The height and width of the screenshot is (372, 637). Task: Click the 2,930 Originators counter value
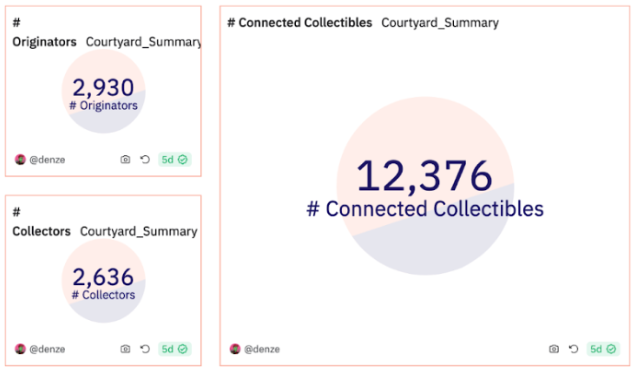pyautogui.click(x=103, y=87)
